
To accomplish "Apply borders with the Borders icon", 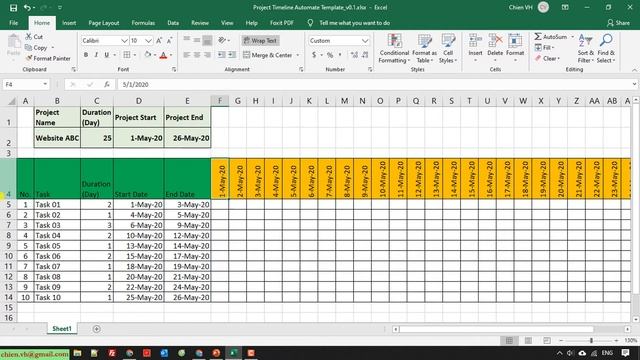I will [x=127, y=55].
